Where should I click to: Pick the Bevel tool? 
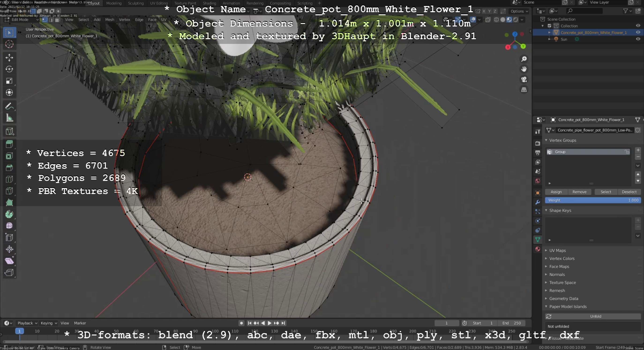pyautogui.click(x=9, y=167)
